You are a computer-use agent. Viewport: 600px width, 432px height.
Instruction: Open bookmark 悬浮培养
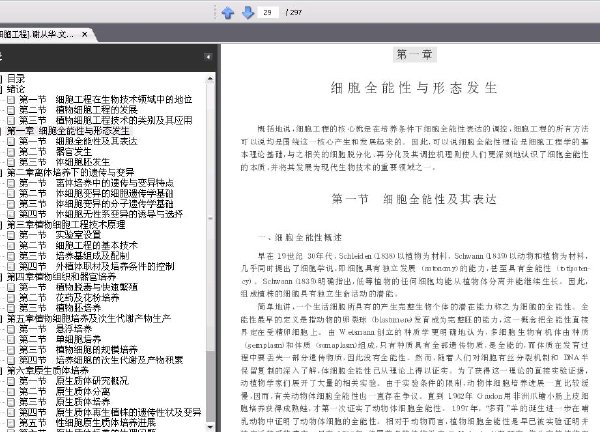[x=55, y=329]
